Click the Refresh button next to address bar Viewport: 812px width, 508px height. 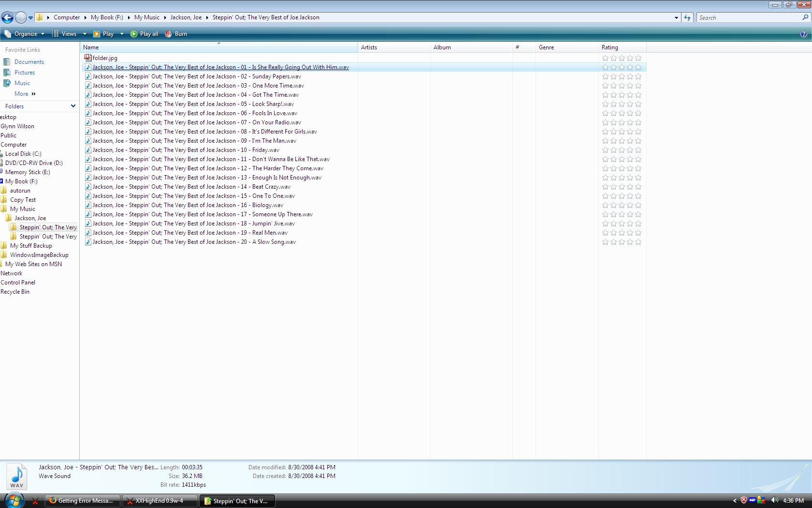(x=687, y=17)
